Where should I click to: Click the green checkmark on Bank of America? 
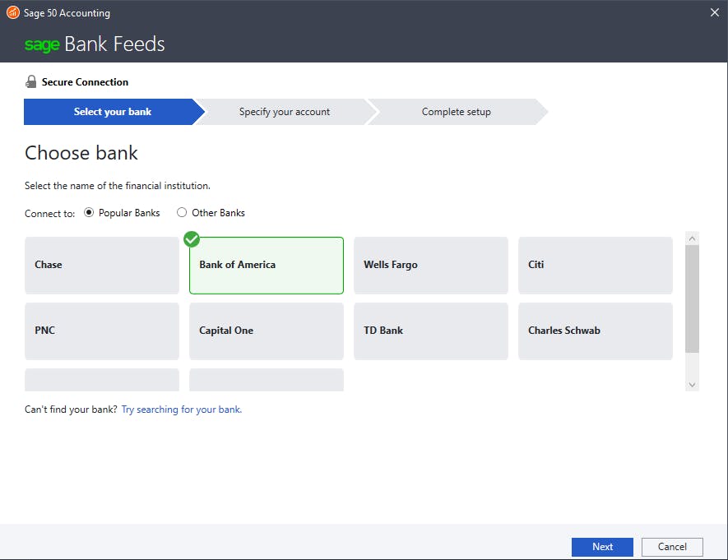(x=191, y=239)
